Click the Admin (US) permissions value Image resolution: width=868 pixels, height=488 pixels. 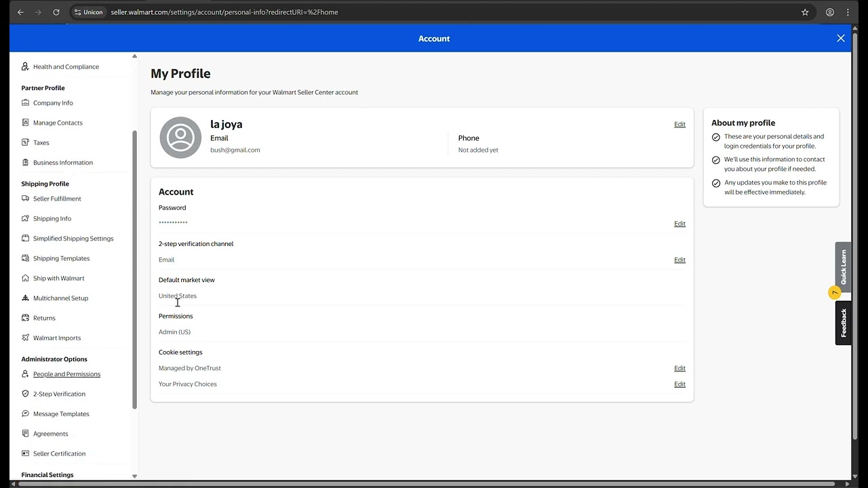point(174,332)
